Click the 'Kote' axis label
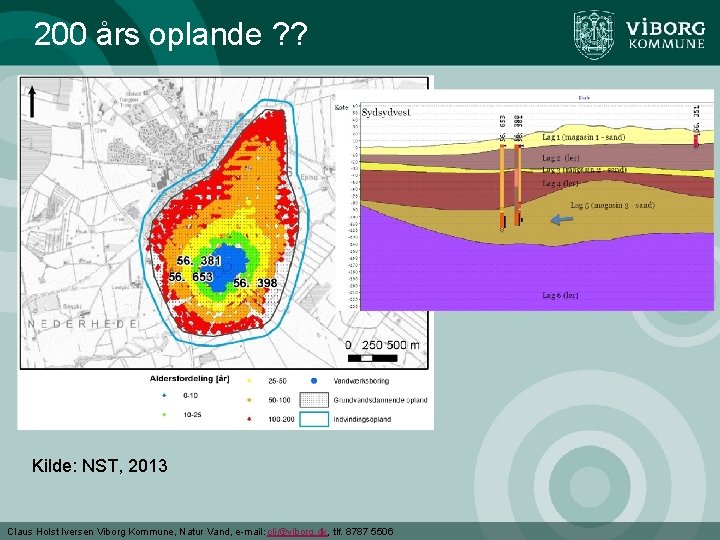The height and width of the screenshot is (540, 720). tap(342, 107)
